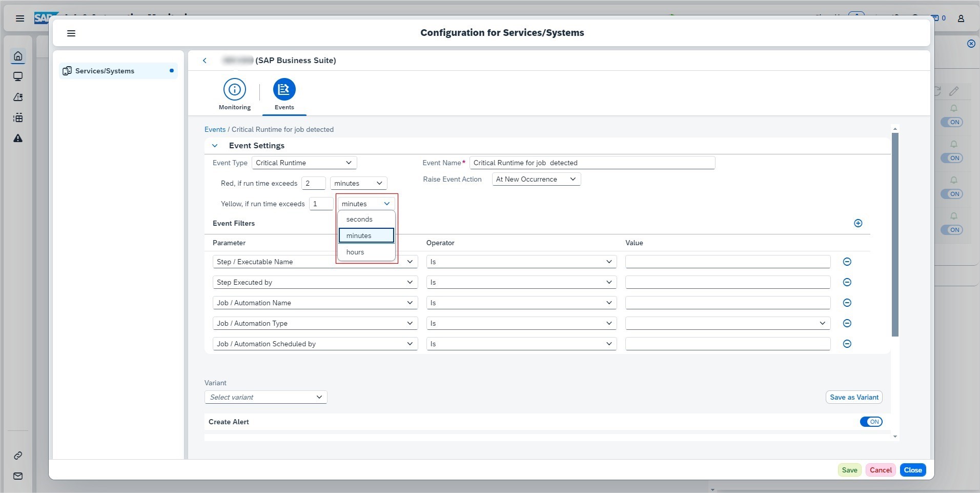Toggle the Create Alert switch

pyautogui.click(x=871, y=422)
